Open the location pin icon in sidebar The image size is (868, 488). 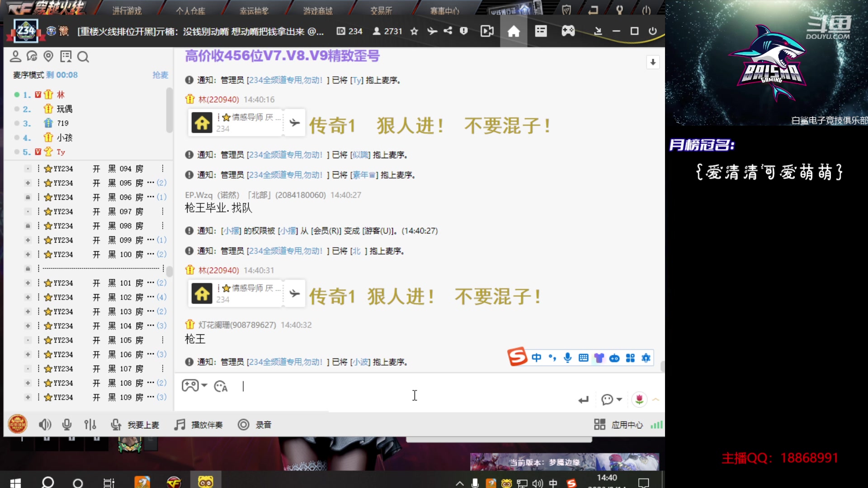48,56
